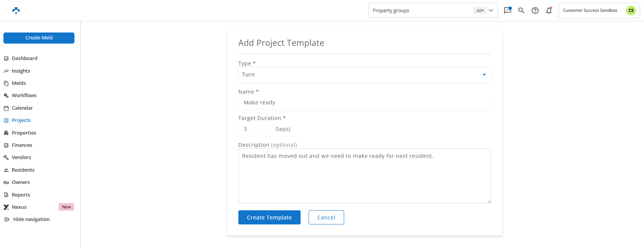Focus the Target Duration field

(255, 129)
